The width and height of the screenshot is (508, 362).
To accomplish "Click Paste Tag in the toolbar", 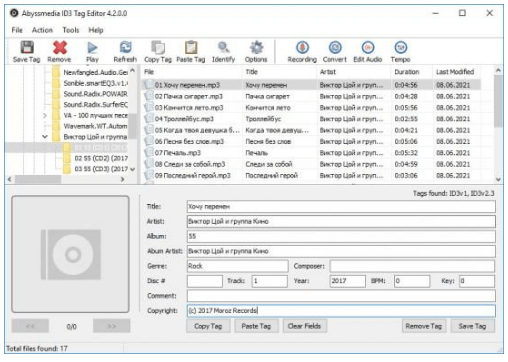I will pyautogui.click(x=191, y=51).
